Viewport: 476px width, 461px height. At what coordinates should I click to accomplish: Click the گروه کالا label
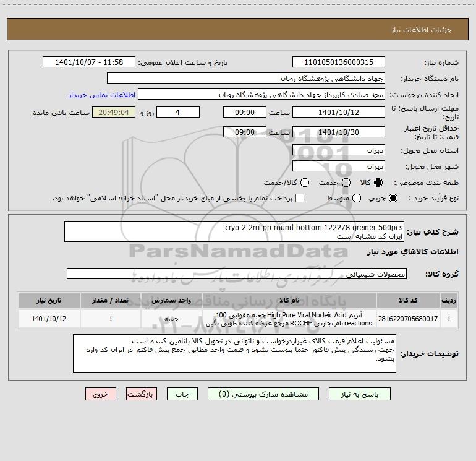(x=442, y=274)
